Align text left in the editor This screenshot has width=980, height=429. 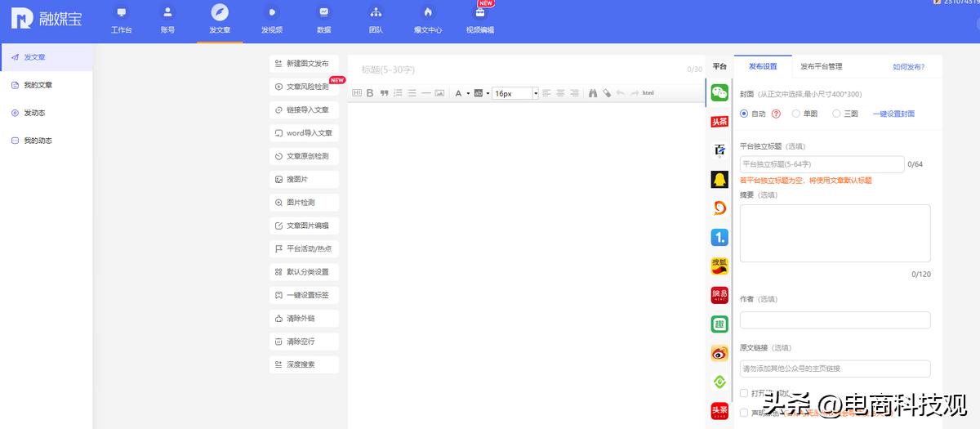(547, 93)
